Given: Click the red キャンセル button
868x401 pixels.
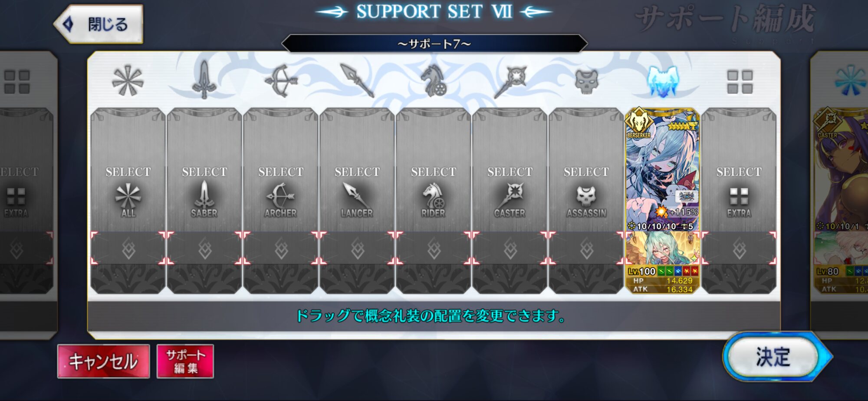Looking at the screenshot, I should [x=104, y=361].
